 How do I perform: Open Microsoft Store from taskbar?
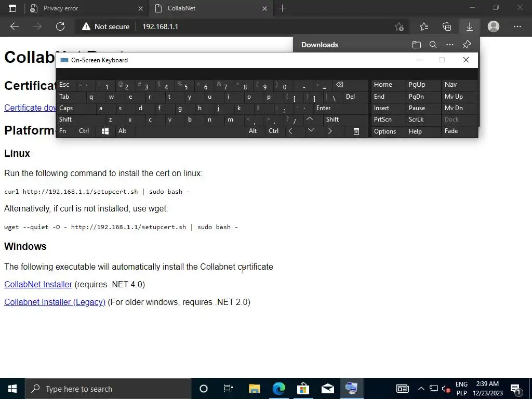[x=303, y=389]
